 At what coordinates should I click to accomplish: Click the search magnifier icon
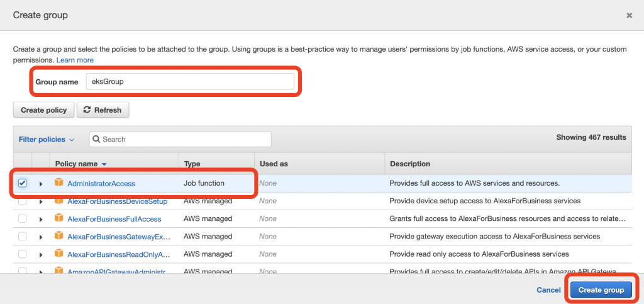pyautogui.click(x=97, y=139)
